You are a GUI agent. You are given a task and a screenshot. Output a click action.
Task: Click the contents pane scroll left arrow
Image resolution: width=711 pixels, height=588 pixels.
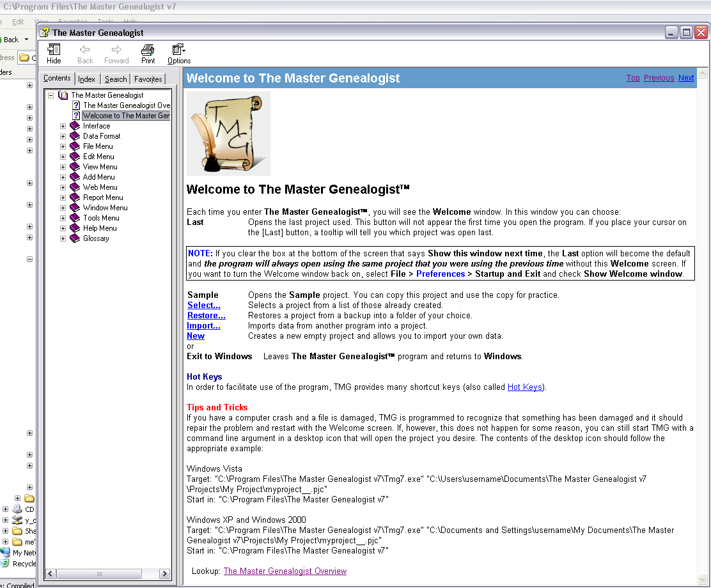tap(51, 573)
